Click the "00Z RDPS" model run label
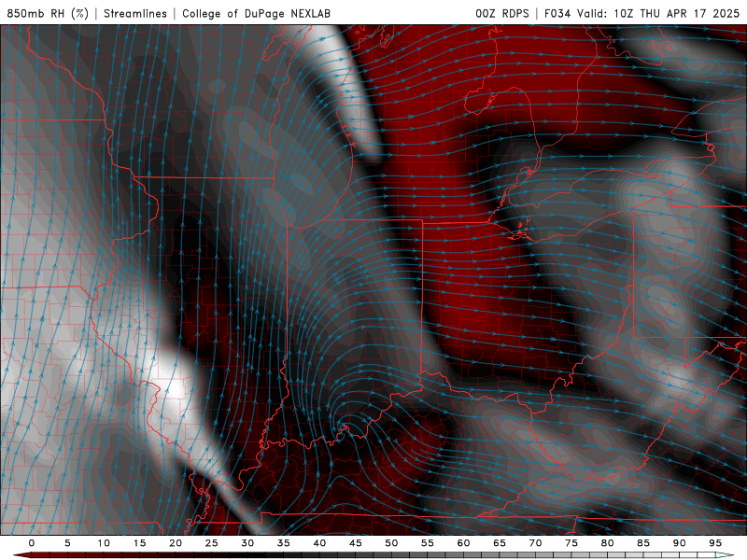Image resolution: width=747 pixels, height=560 pixels. coord(502,13)
